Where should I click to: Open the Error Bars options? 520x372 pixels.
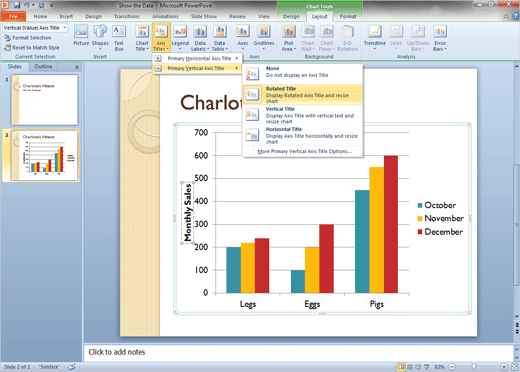click(440, 37)
